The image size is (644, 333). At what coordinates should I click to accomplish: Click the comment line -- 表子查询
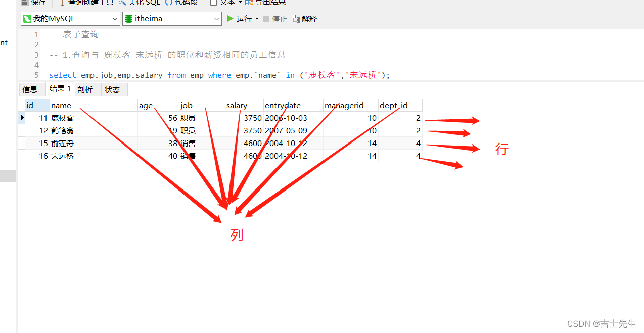pos(74,34)
